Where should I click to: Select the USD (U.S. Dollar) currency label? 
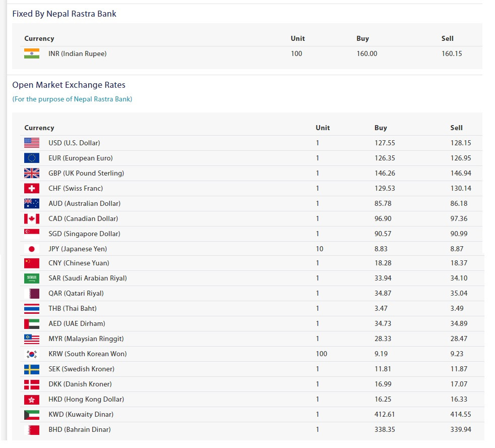(74, 143)
